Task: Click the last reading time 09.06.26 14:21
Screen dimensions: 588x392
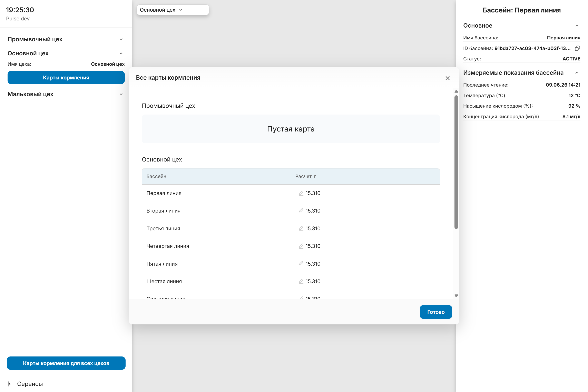Action: (563, 85)
